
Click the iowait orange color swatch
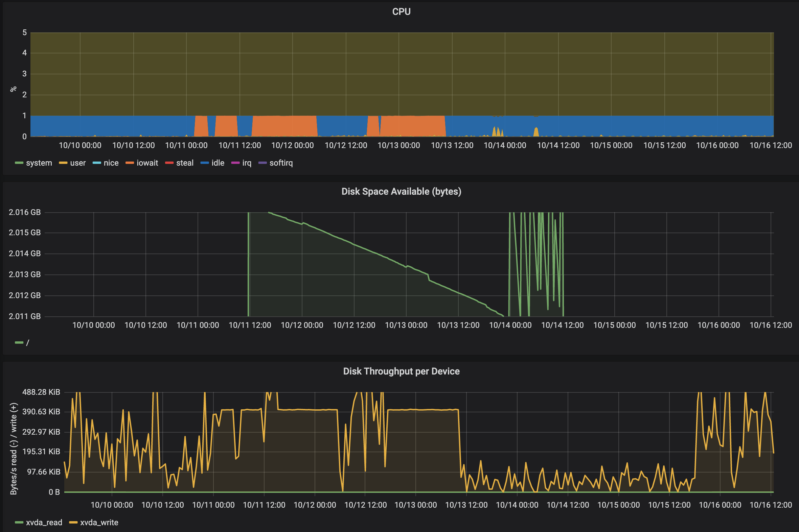click(129, 163)
